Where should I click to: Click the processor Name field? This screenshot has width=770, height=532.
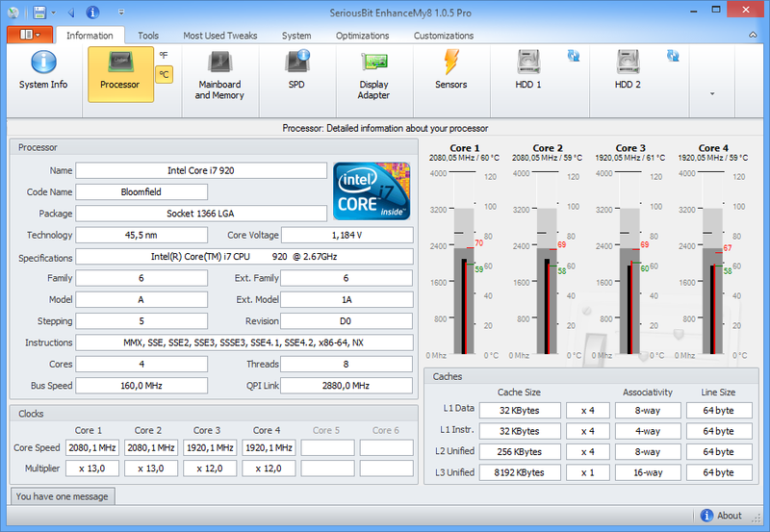(x=201, y=170)
